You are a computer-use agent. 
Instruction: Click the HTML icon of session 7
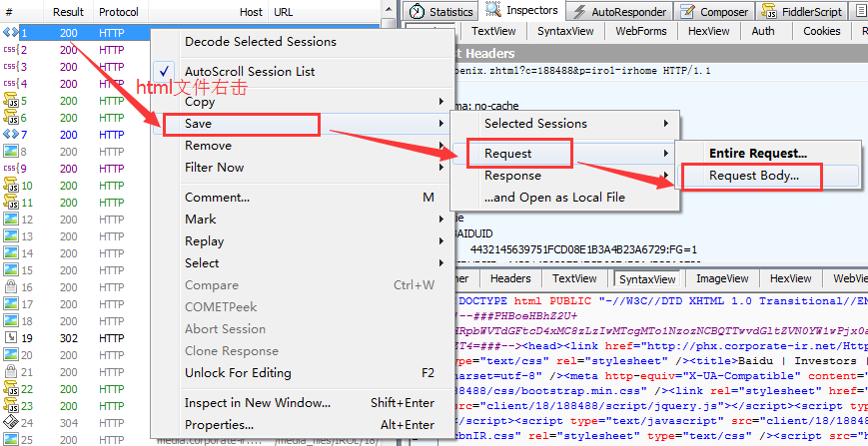tap(11, 135)
